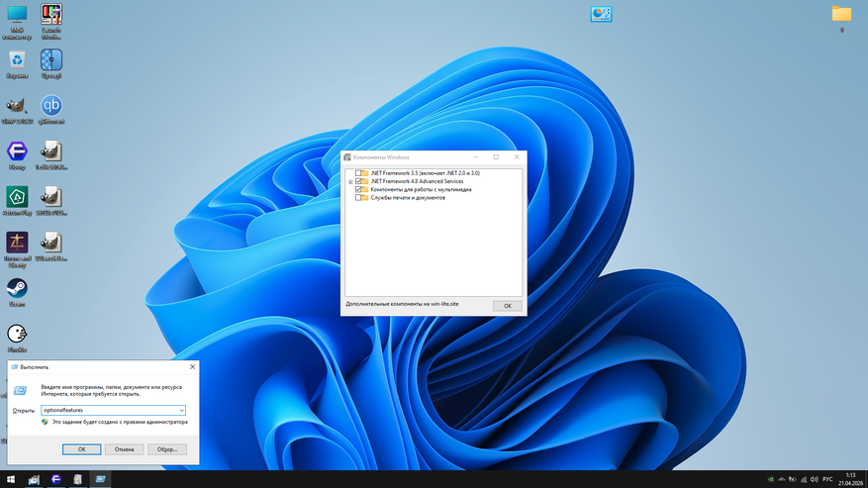Uncheck .NET Framework 4.8 Advanced Services
Screen dimensions: 868x488
358,181
